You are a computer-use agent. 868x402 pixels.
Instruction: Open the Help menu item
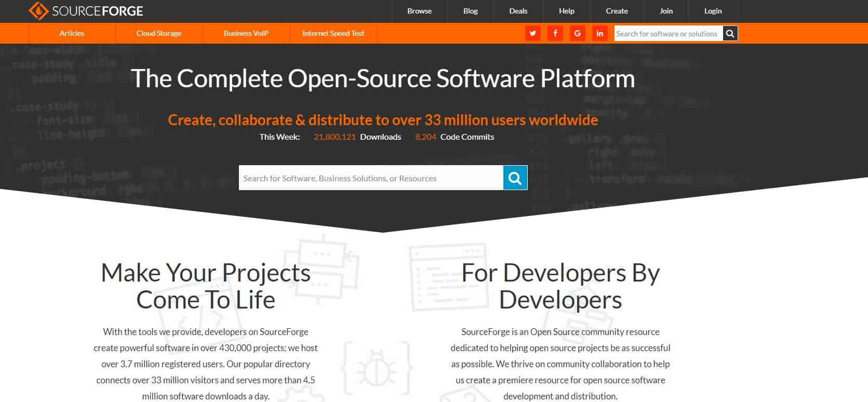pos(566,11)
